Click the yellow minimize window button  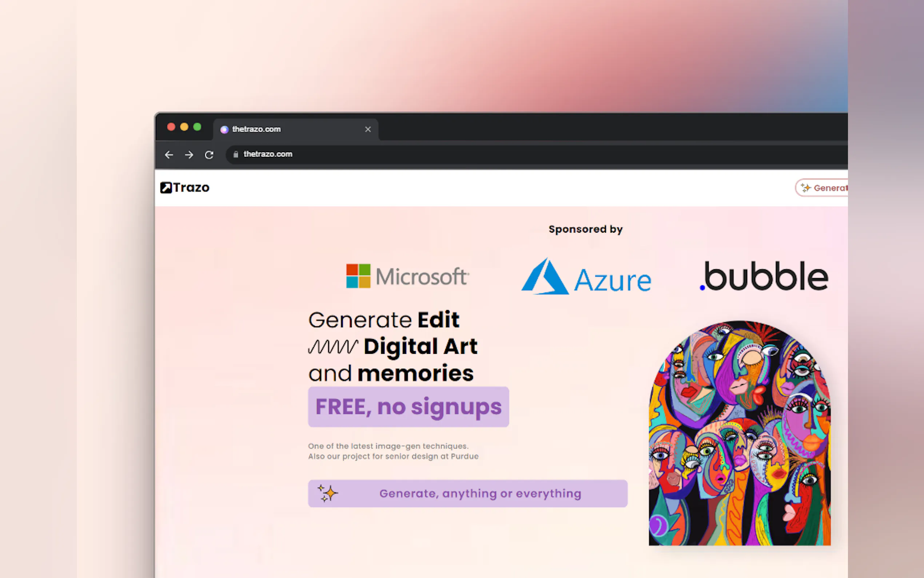(x=184, y=127)
